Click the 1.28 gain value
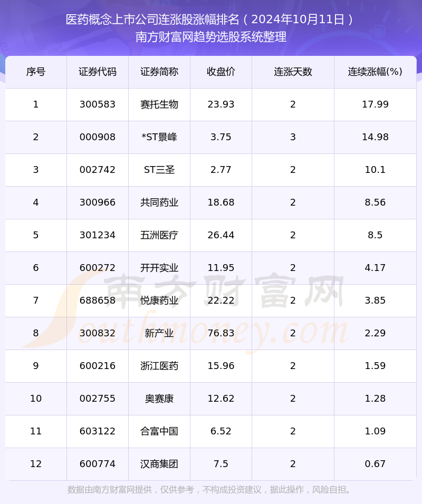 [x=375, y=399]
